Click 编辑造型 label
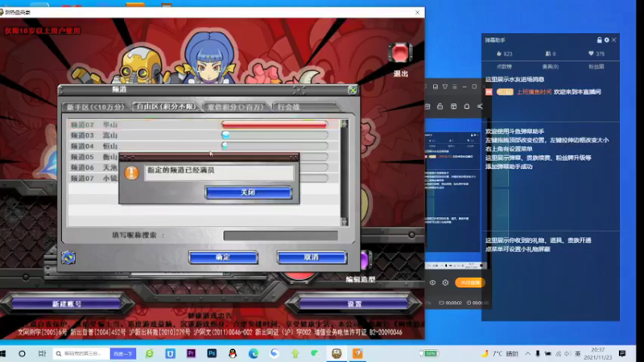 [360, 279]
